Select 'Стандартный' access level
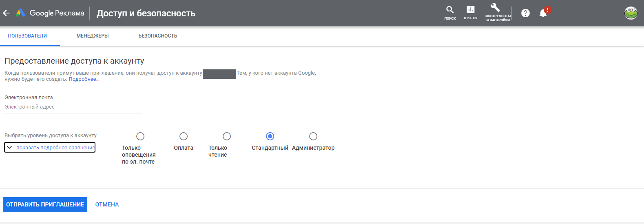The image size is (644, 224). [x=270, y=136]
